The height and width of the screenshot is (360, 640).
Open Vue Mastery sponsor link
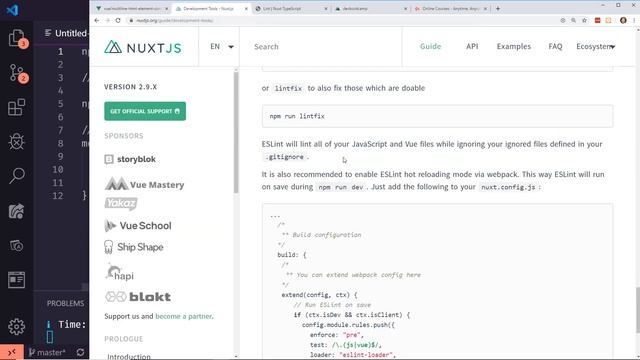pos(144,184)
